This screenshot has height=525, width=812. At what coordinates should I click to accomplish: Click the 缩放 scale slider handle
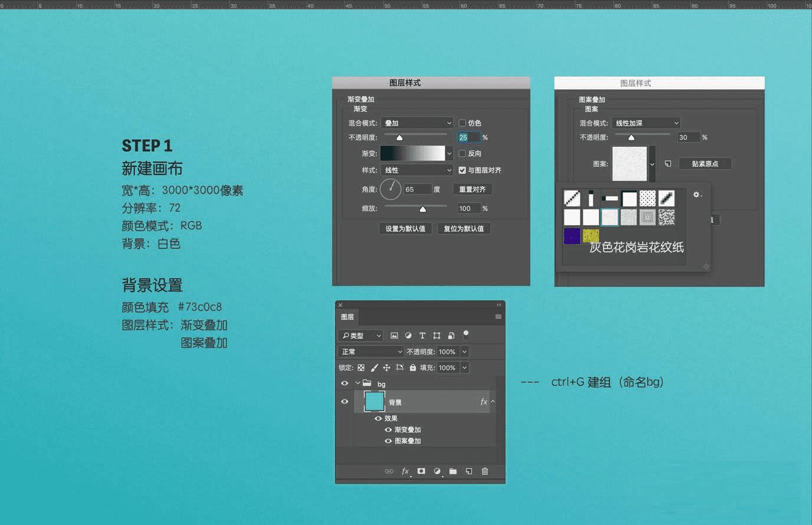click(423, 209)
